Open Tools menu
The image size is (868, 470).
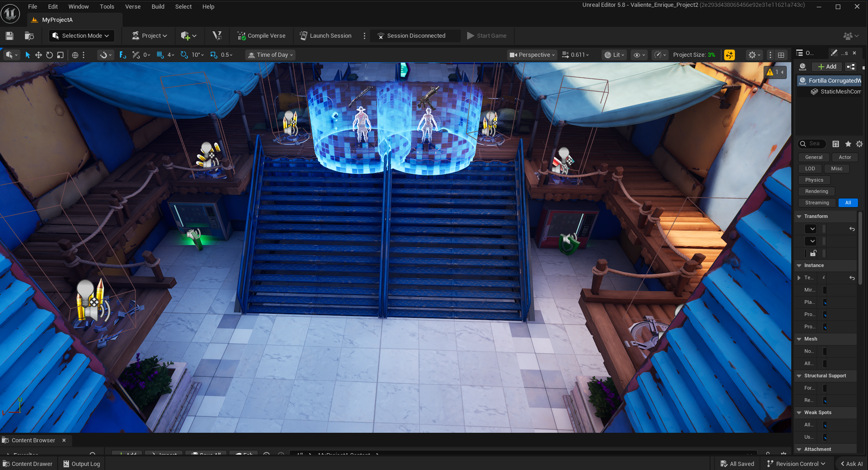(x=107, y=7)
